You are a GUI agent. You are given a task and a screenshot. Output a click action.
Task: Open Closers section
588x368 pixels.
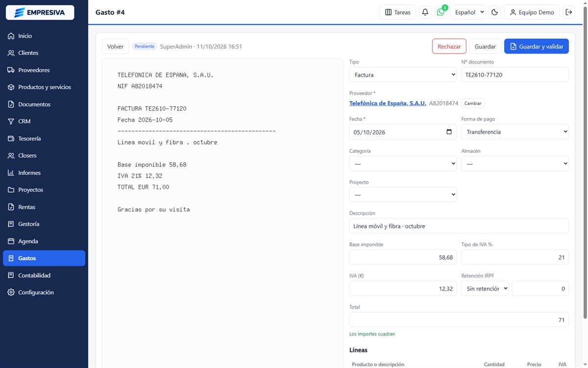pos(44,156)
